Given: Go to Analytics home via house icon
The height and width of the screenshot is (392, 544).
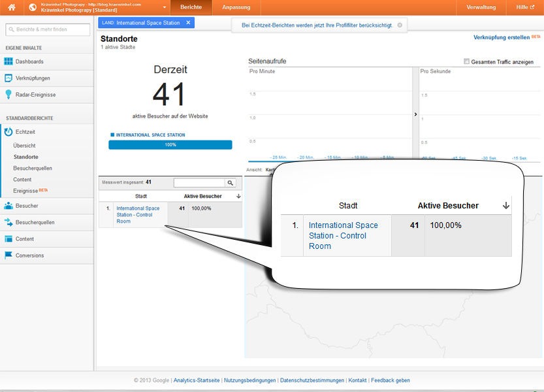Looking at the screenshot, I should [x=12, y=7].
